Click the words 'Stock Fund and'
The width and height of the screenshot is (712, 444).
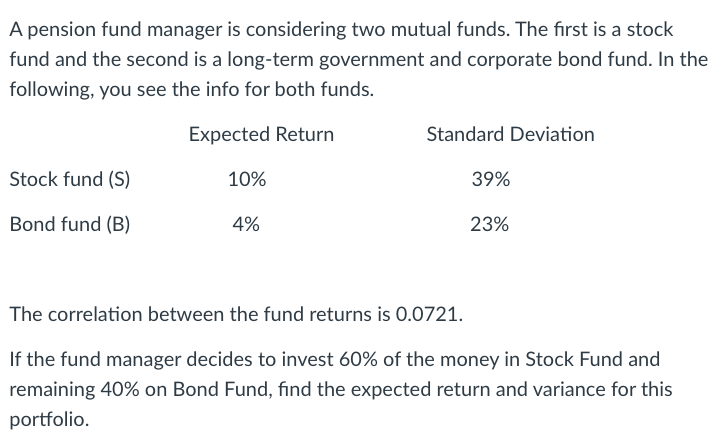[x=593, y=360]
